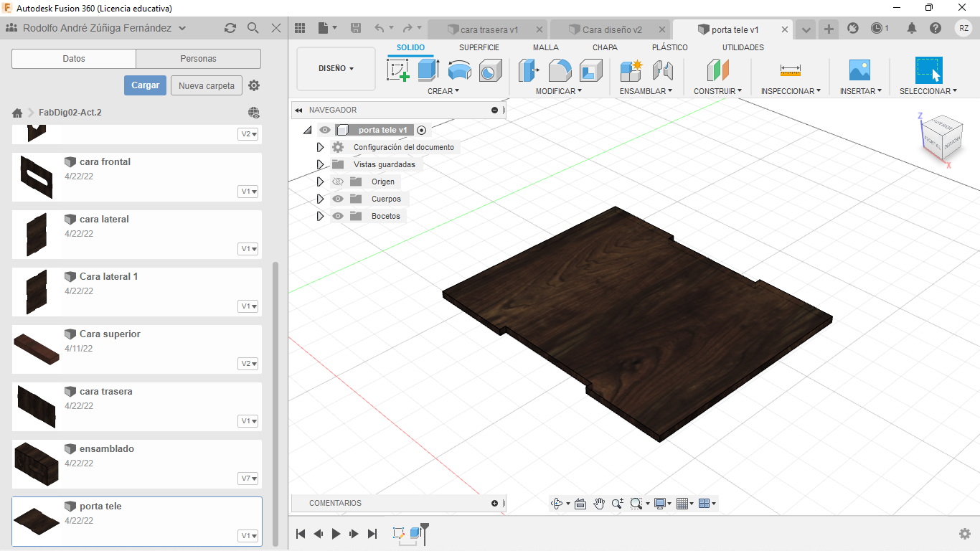This screenshot has width=980, height=551.
Task: Click the Nueva carpeta button
Action: click(x=206, y=85)
